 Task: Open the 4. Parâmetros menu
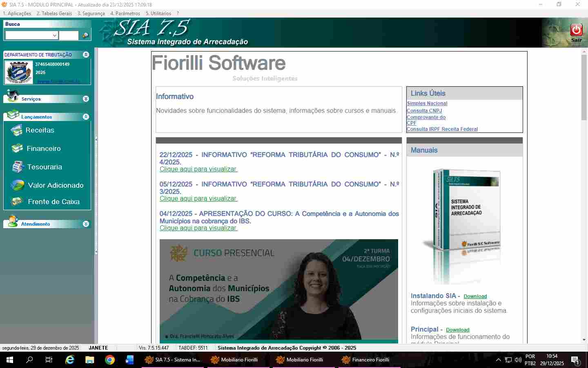click(x=125, y=13)
